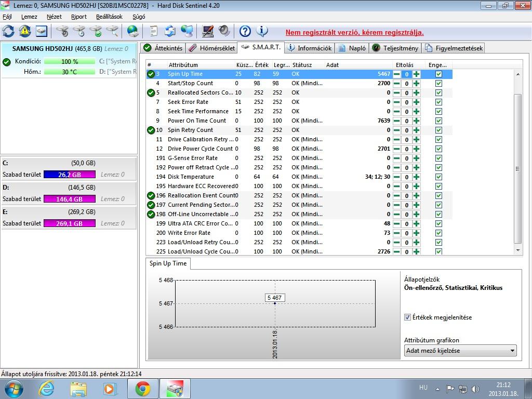Viewport: 532px width, 399px height.
Task: Toggle the Értékek megjelenítése checkbox
Action: (407, 317)
